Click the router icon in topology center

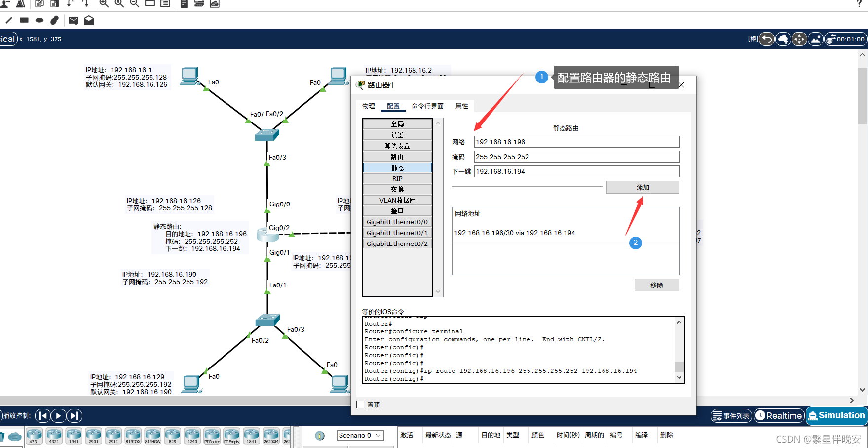point(268,235)
